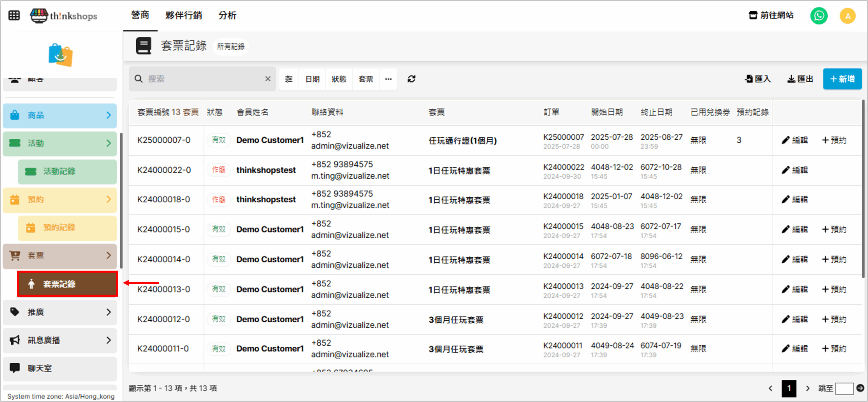Switch to the 分析 tab
Image resolution: width=868 pixels, height=402 pixels.
227,15
